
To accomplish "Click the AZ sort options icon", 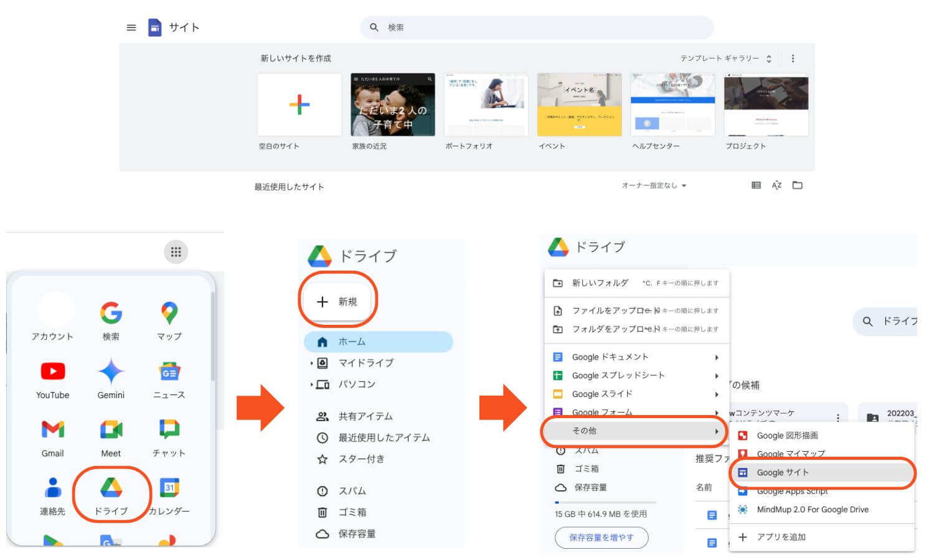I will pyautogui.click(x=776, y=185).
